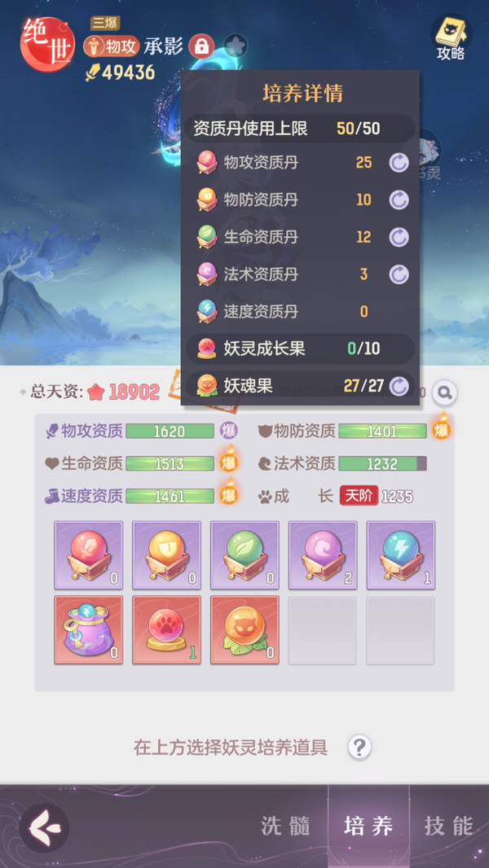Switch to the 技能 tab

click(448, 826)
